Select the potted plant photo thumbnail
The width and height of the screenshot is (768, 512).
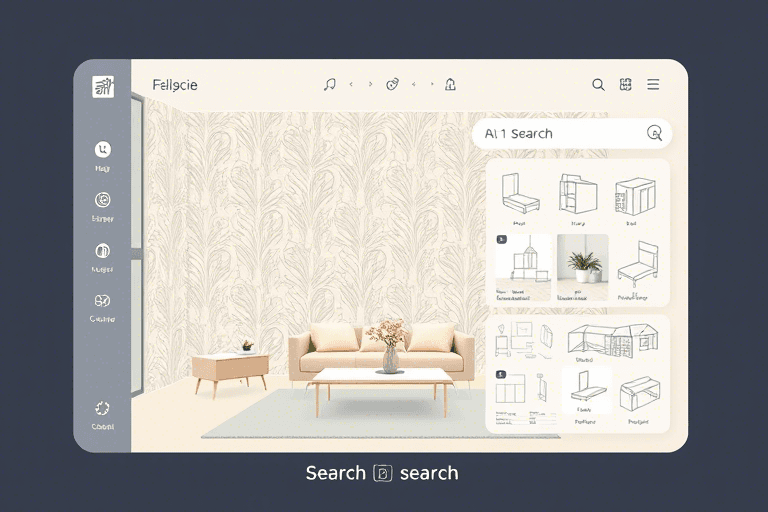pos(582,265)
